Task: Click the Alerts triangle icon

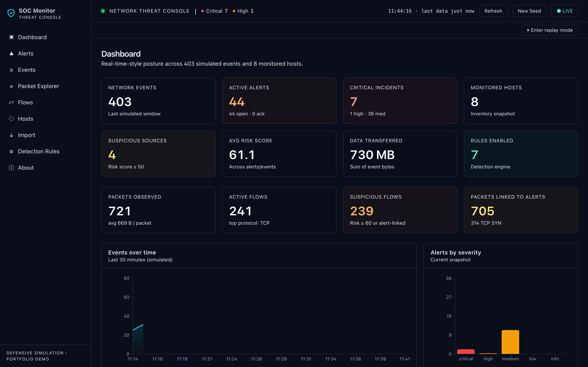Action: click(11, 53)
